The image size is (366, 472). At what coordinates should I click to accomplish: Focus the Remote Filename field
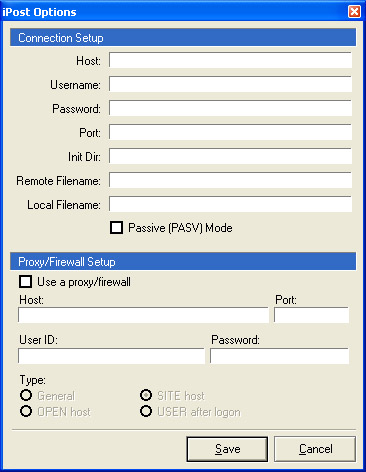[x=230, y=180]
